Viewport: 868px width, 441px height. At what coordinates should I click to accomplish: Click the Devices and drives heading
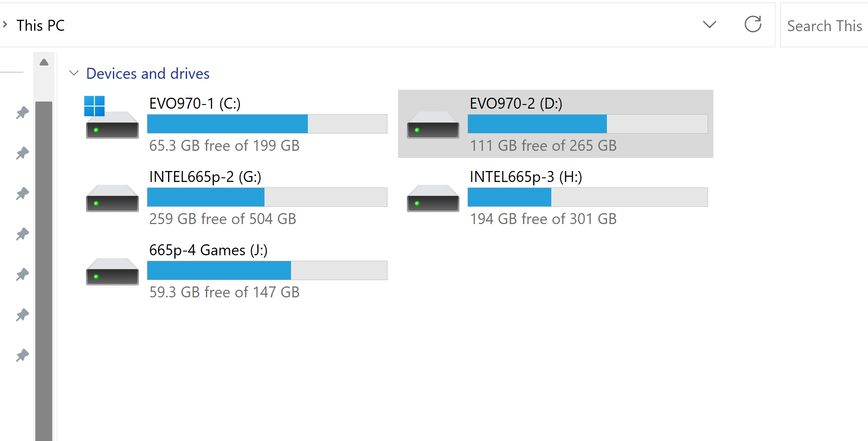pos(147,74)
